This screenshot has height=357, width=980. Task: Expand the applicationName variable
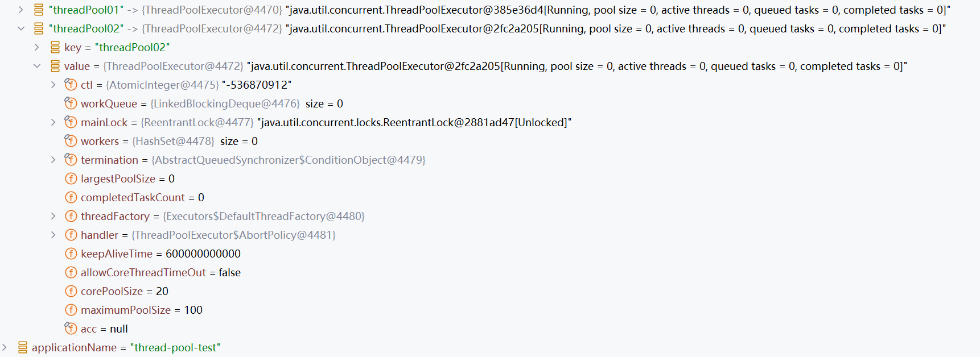pos(5,347)
